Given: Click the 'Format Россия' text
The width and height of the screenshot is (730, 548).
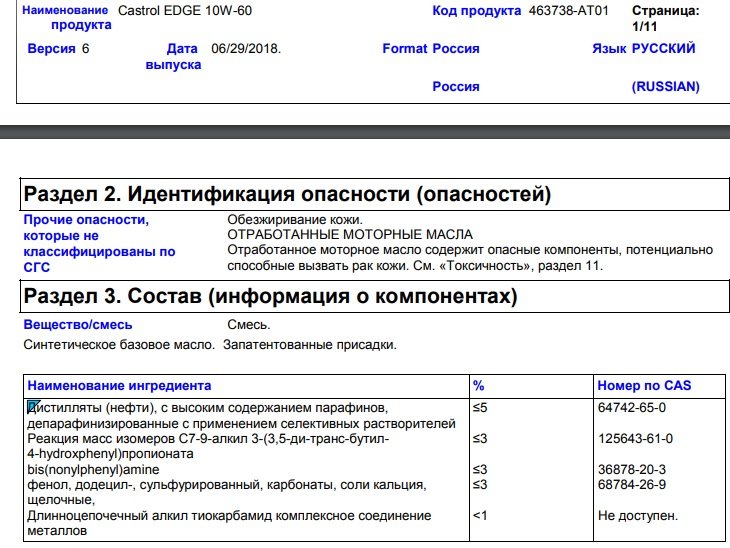Looking at the screenshot, I should tap(431, 48).
